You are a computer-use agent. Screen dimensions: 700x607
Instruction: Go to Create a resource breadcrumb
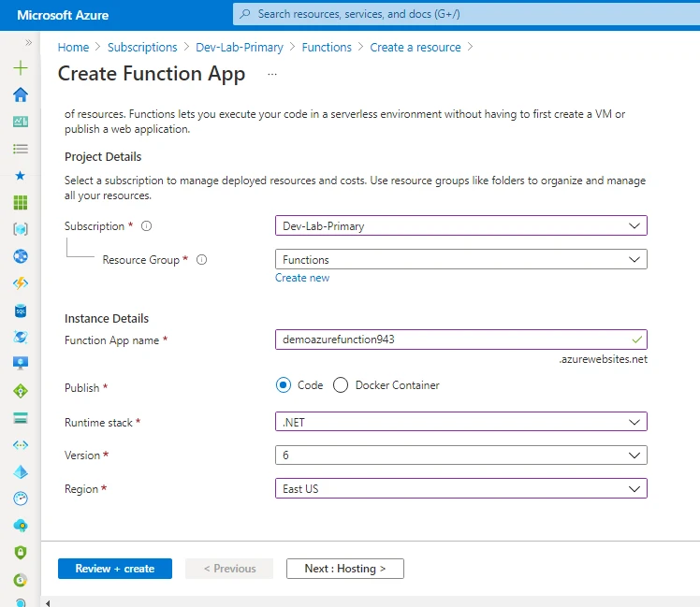(416, 48)
